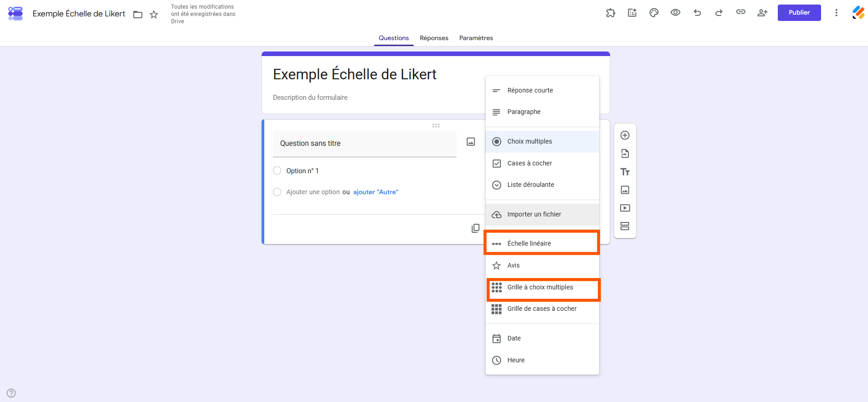The width and height of the screenshot is (868, 402).
Task: Add collaborators icon
Action: tap(762, 13)
